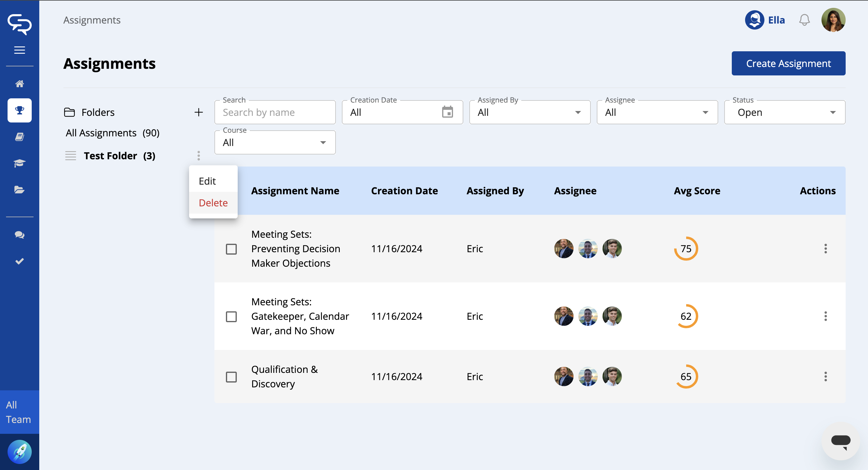
Task: Open the home icon in sidebar
Action: tap(20, 84)
